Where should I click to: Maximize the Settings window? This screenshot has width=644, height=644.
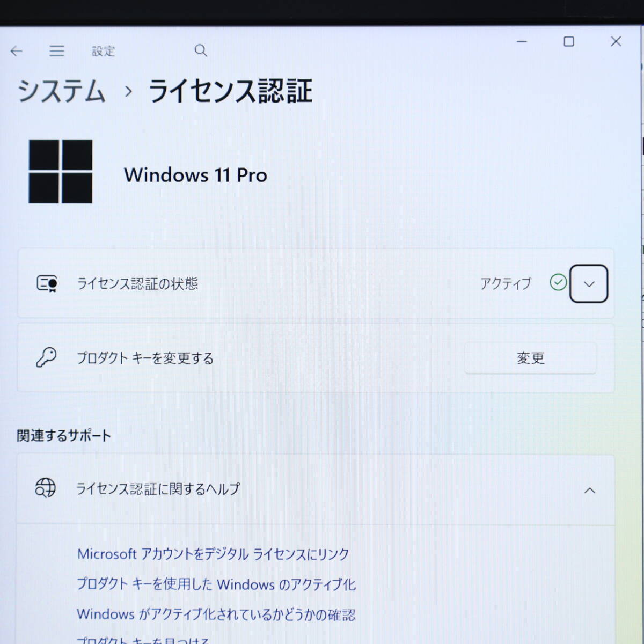(x=569, y=42)
